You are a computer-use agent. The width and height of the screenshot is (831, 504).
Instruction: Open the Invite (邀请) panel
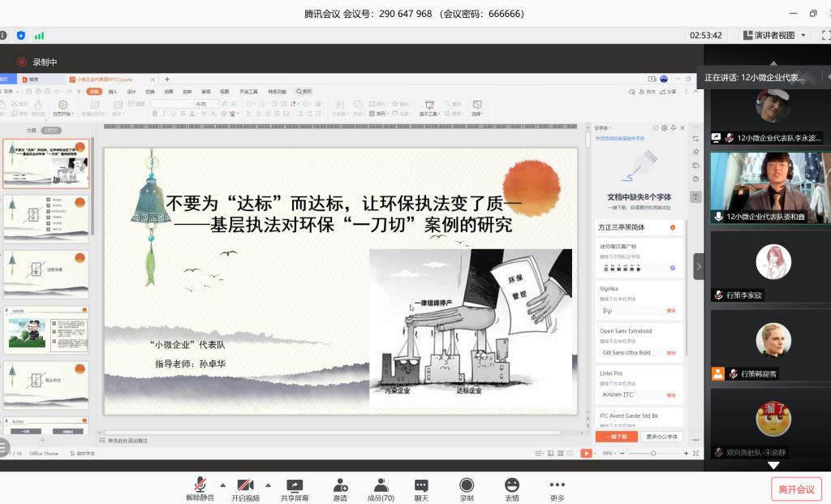(x=340, y=489)
